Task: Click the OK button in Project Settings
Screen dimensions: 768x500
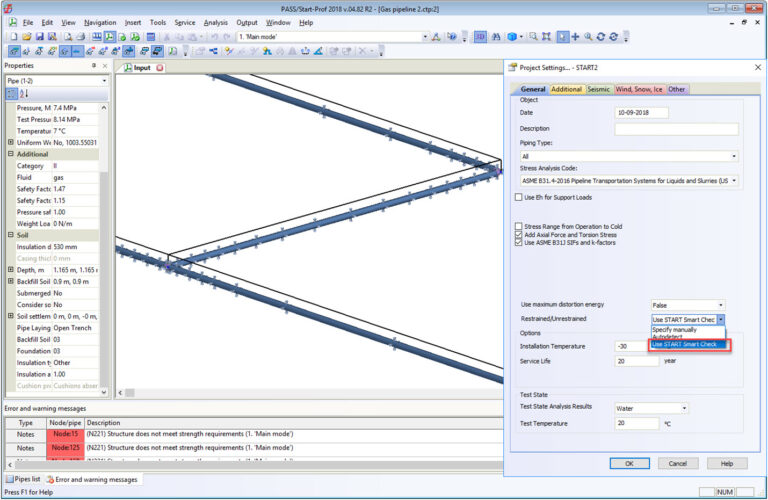Action: click(629, 463)
